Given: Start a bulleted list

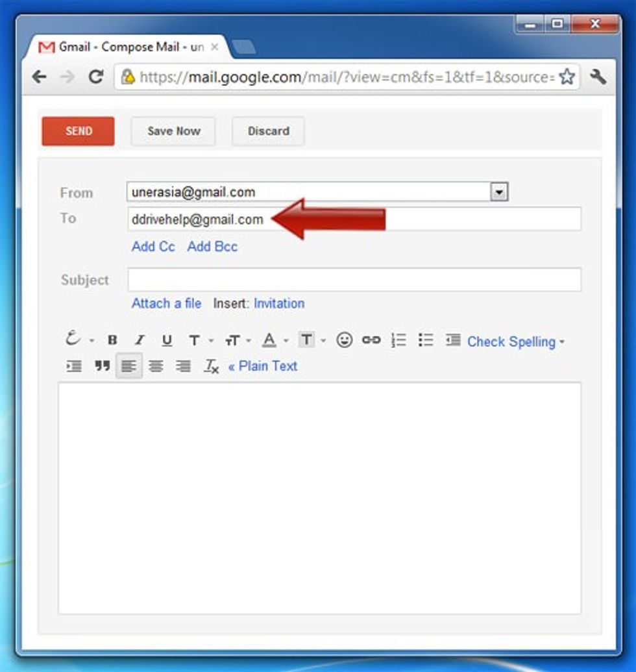Looking at the screenshot, I should 426,340.
